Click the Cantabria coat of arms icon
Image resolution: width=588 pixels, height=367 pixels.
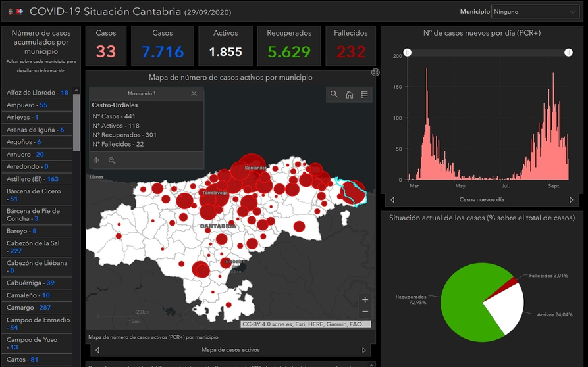10,12
